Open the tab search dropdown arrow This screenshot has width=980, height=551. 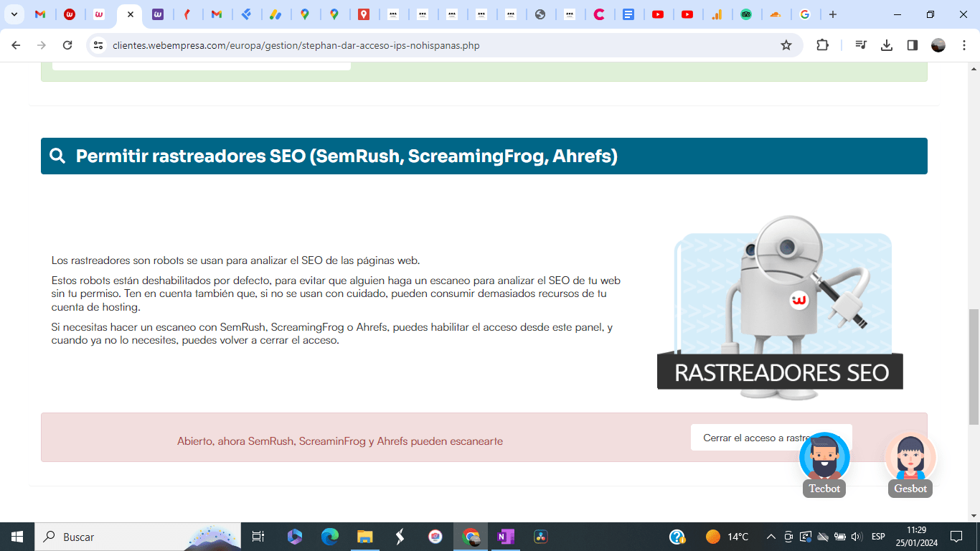[x=14, y=14]
